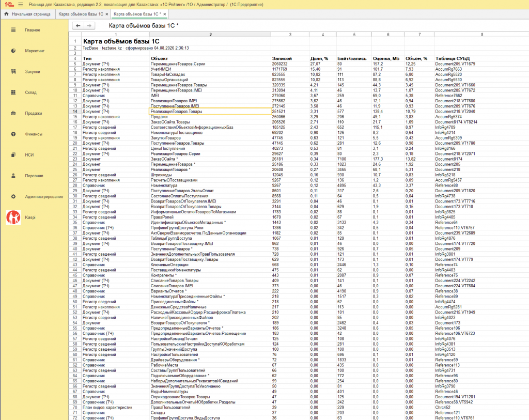Select the title cell Карта объёмов базы 1С
The width and height of the screenshot is (529, 420).
click(x=121, y=41)
